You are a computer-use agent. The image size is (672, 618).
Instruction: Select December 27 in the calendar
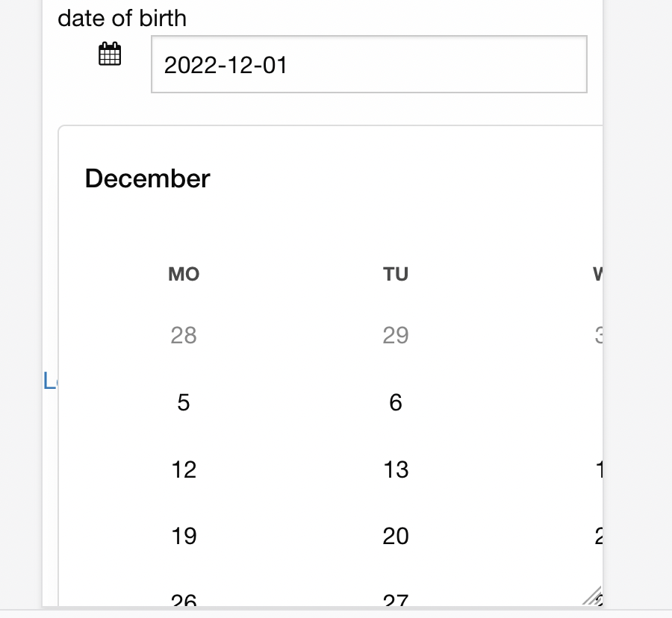point(396,599)
